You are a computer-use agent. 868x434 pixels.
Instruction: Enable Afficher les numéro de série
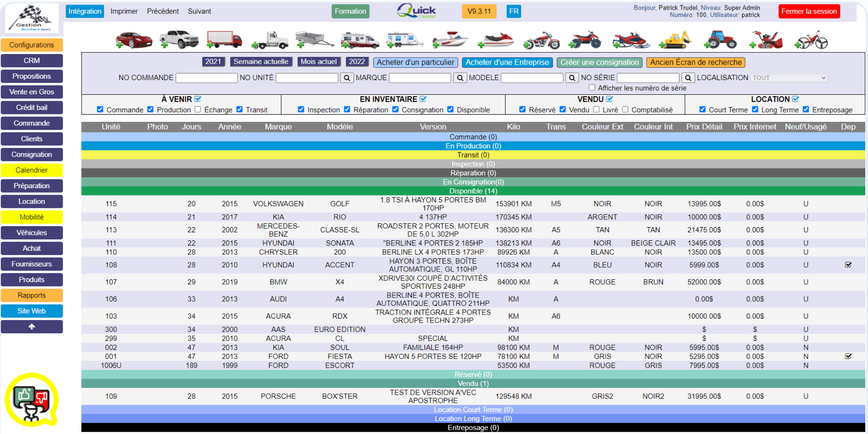tap(592, 87)
